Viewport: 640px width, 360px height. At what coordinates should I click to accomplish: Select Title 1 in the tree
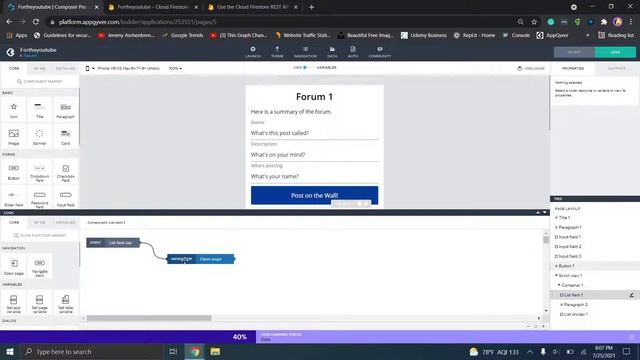point(564,218)
